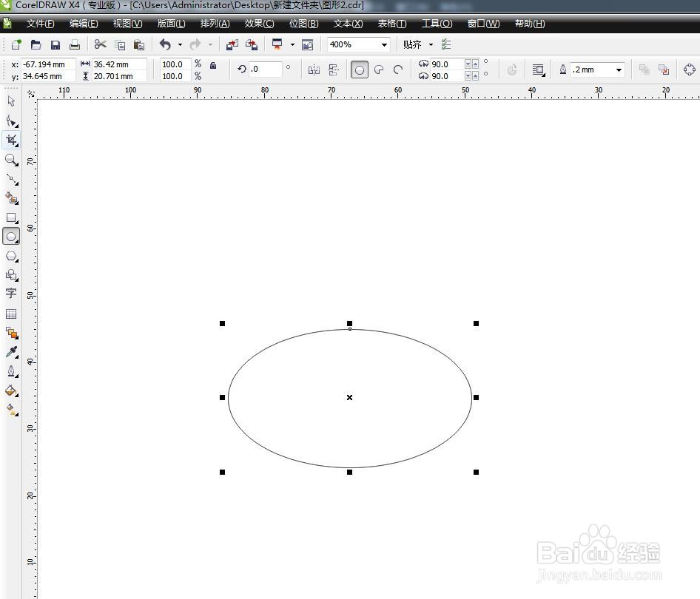
Task: Select the Interactive fill tool
Action: pos(11,410)
